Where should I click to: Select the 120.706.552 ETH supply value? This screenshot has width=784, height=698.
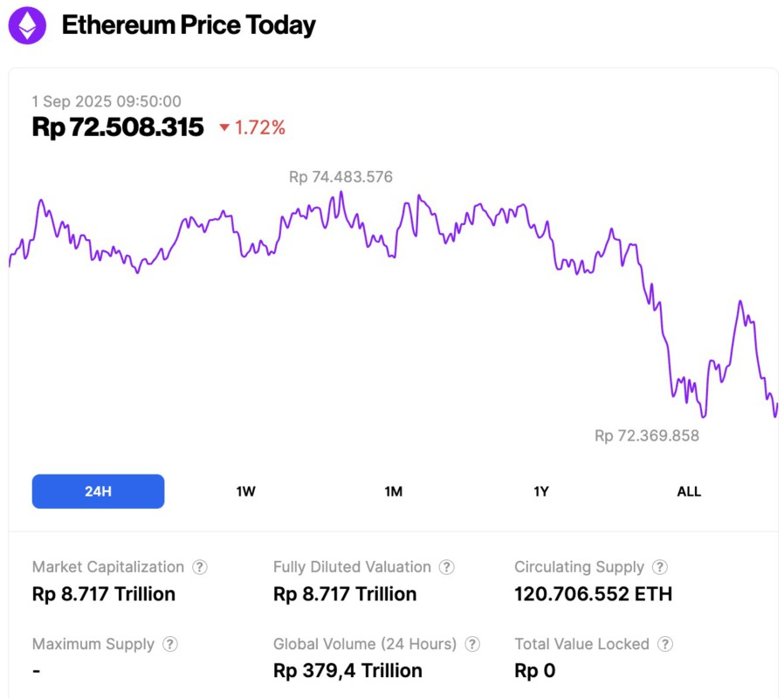(x=592, y=594)
